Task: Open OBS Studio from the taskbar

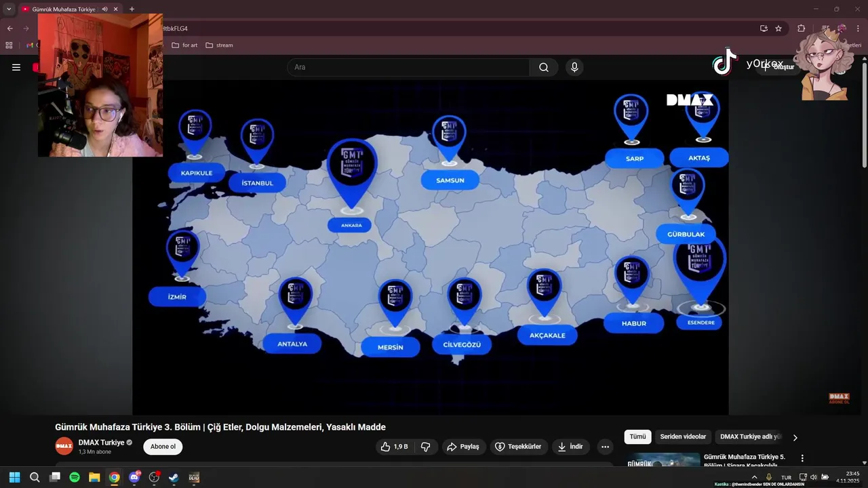Action: point(155,477)
